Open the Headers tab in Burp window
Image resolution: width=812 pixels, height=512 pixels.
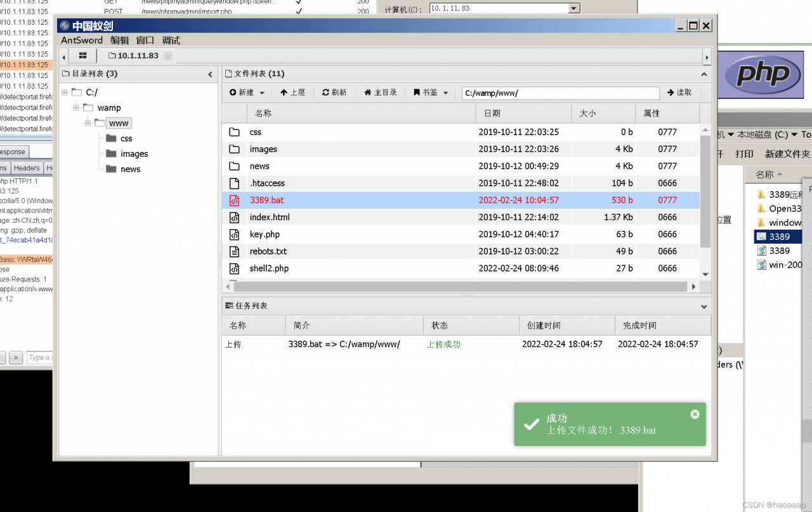27,168
